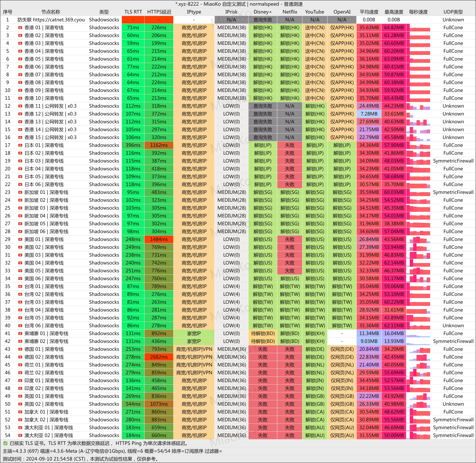The width and height of the screenshot is (476, 463).
Task: Click the 家宽IP cell for 柬埔寨 02
Action: coord(194,341)
